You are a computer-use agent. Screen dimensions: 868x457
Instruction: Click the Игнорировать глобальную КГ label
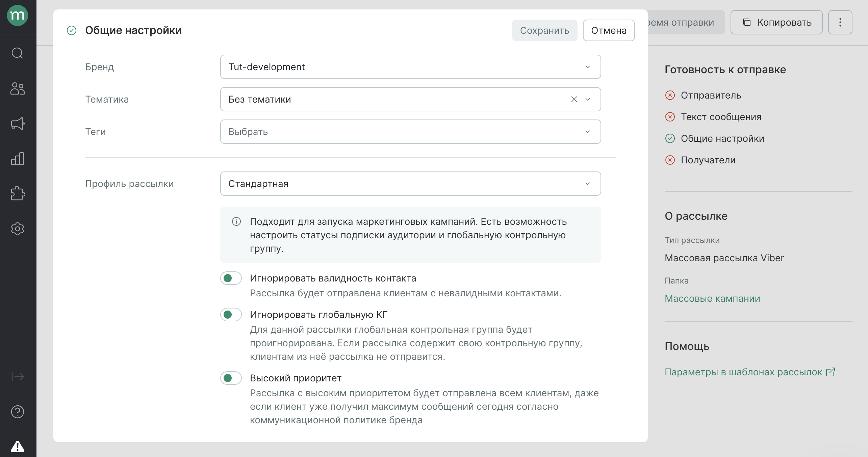click(318, 315)
